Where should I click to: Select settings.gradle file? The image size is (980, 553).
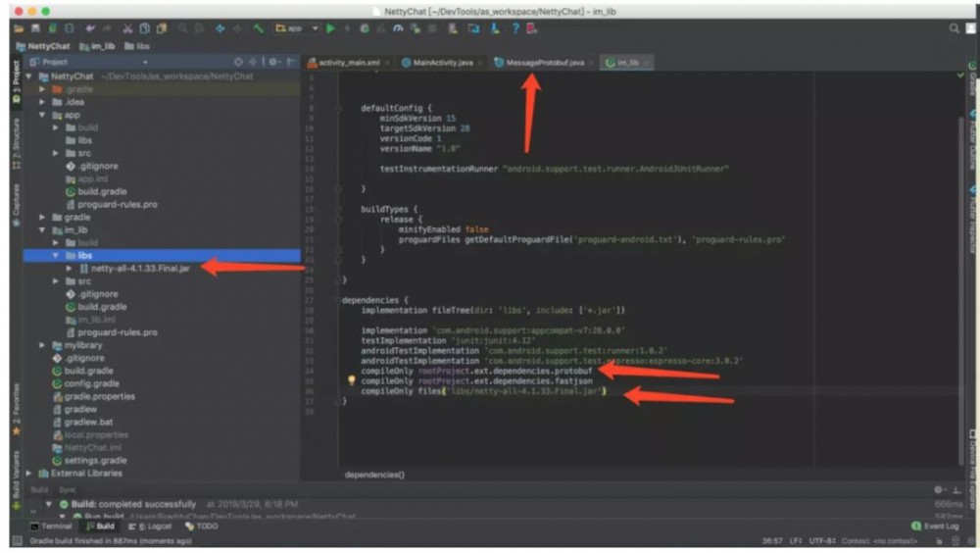pyautogui.click(x=95, y=461)
